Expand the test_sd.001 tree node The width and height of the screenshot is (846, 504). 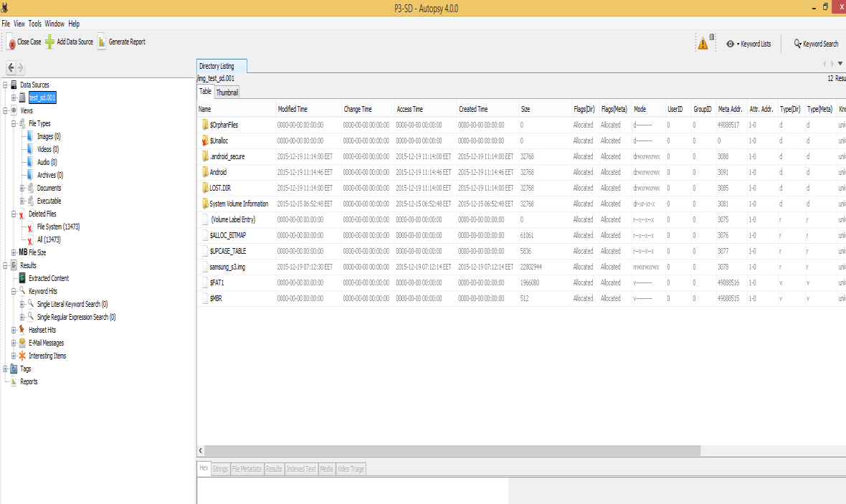[14, 98]
